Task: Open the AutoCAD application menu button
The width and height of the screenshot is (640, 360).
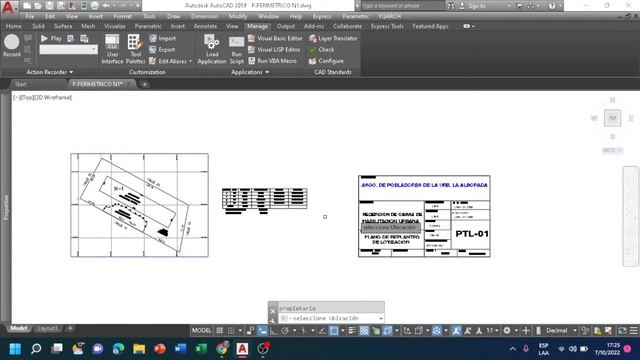Action: click(x=8, y=7)
